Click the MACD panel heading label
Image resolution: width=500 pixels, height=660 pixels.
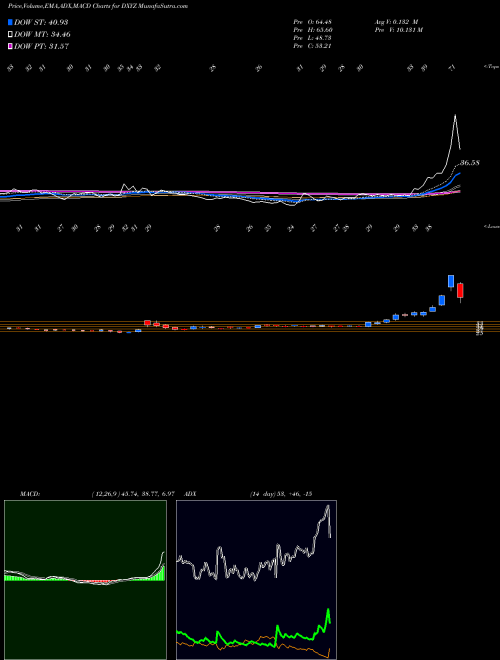click(x=30, y=494)
